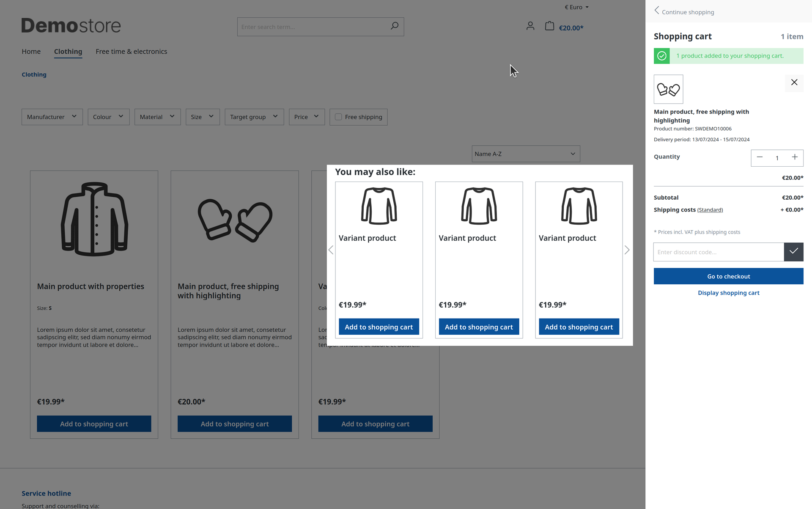This screenshot has width=812, height=509.
Task: Open the Free time & electronics menu
Action: 131,51
